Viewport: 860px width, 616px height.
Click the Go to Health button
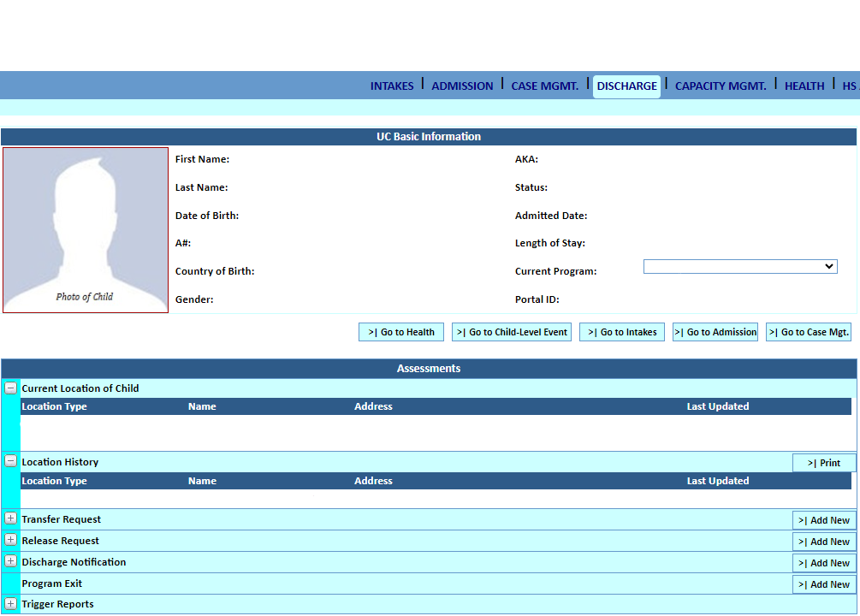401,332
